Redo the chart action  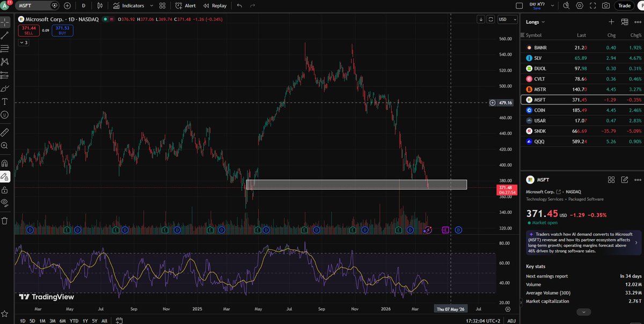point(253,5)
